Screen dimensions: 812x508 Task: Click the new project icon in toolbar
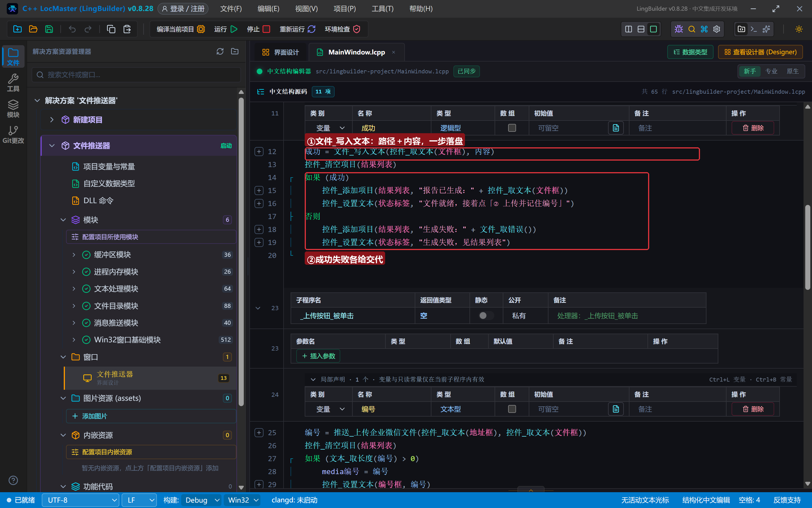click(x=17, y=29)
